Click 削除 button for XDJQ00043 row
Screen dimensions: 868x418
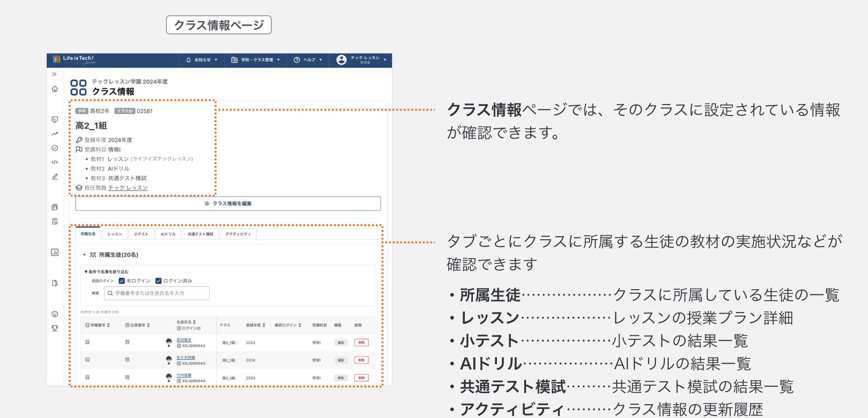(x=362, y=360)
